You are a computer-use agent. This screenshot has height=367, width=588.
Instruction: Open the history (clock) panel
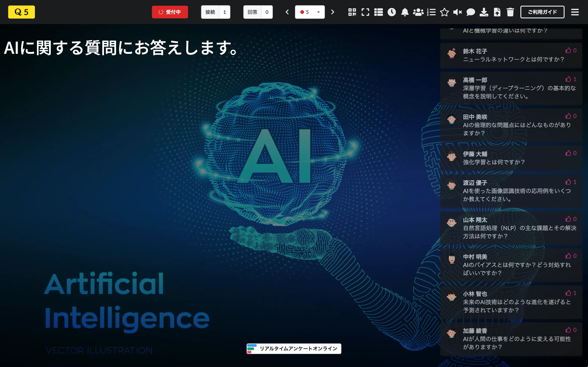pyautogui.click(x=392, y=12)
